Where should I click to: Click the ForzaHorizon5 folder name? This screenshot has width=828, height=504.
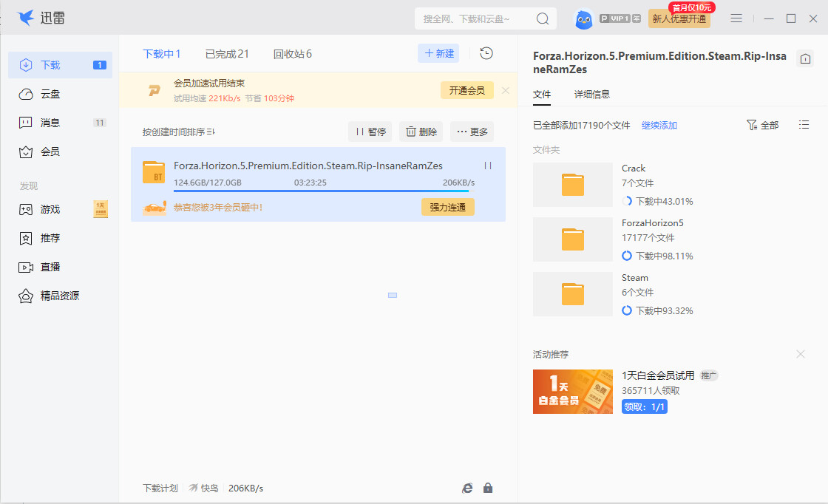(x=652, y=222)
